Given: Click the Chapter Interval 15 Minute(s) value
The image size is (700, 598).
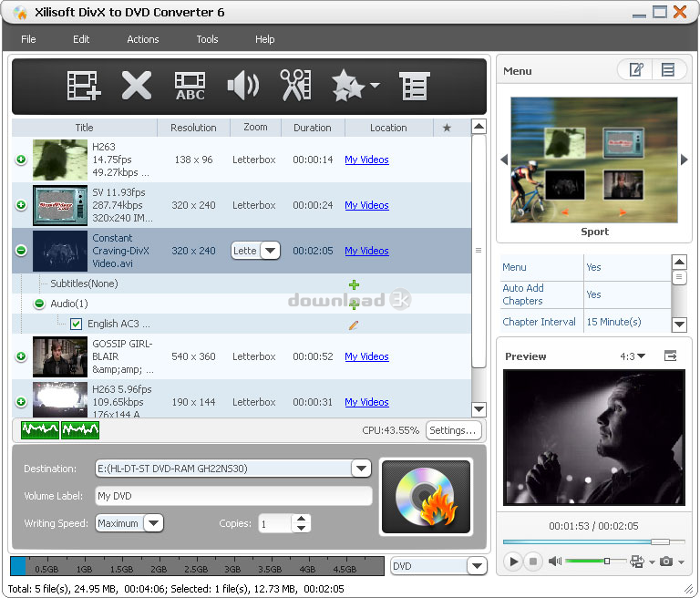Looking at the screenshot, I should coord(613,322).
